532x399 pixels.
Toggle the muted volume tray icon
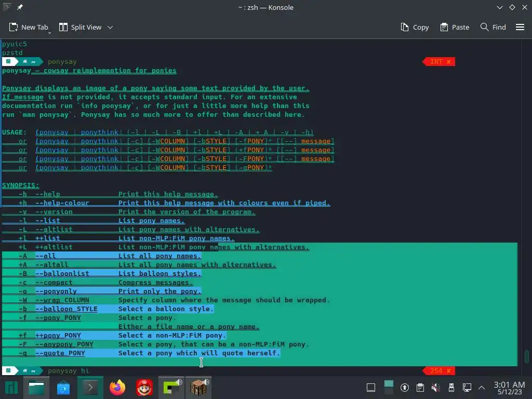[436, 388]
